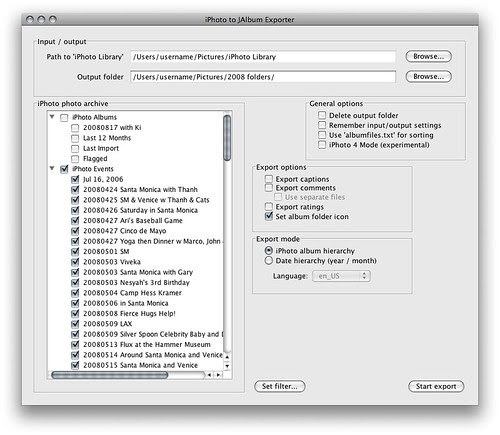Uncheck '20080509 Silver Spoon Celebrity Baby' checkbox
Screen dimensions: 500x435
click(x=75, y=334)
